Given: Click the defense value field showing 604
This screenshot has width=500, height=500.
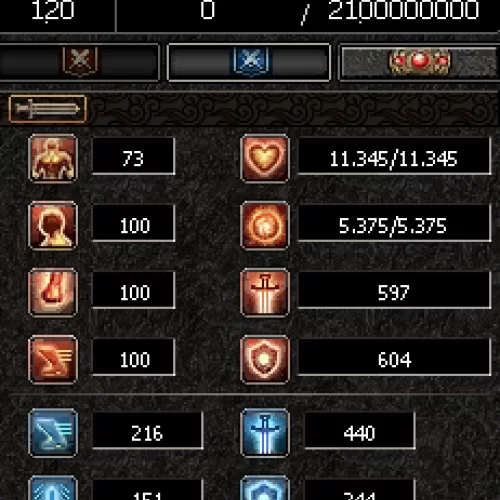Looking at the screenshot, I should click(394, 357).
